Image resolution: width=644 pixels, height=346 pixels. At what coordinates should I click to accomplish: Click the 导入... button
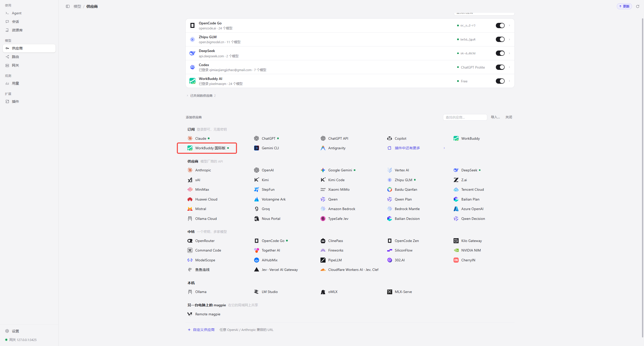pos(495,117)
